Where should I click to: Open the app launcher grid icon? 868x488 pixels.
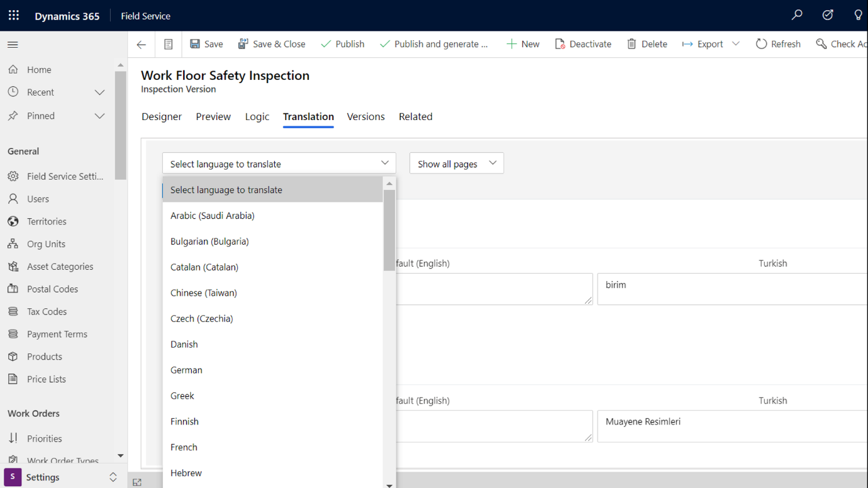click(13, 15)
